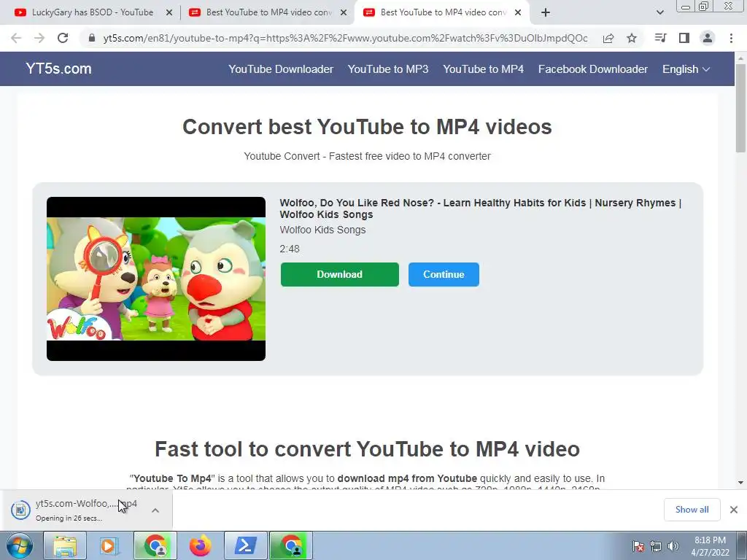
Task: Click the share page icon
Action: point(608,38)
